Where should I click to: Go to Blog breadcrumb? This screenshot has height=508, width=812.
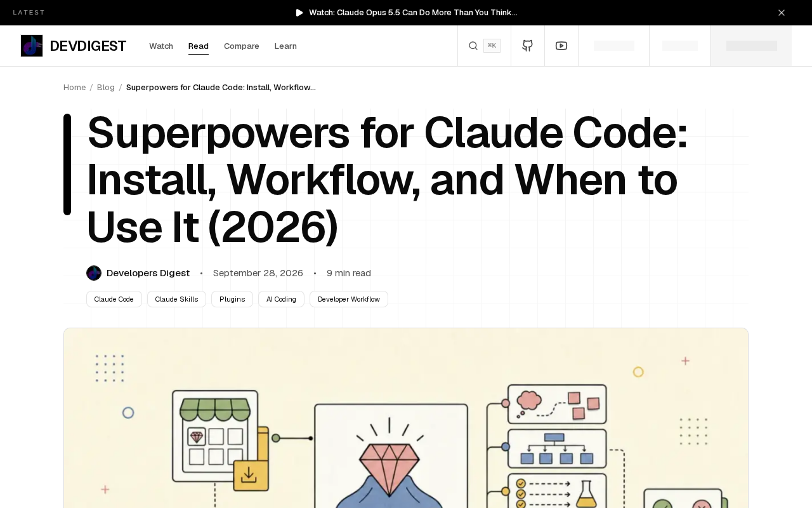[106, 88]
